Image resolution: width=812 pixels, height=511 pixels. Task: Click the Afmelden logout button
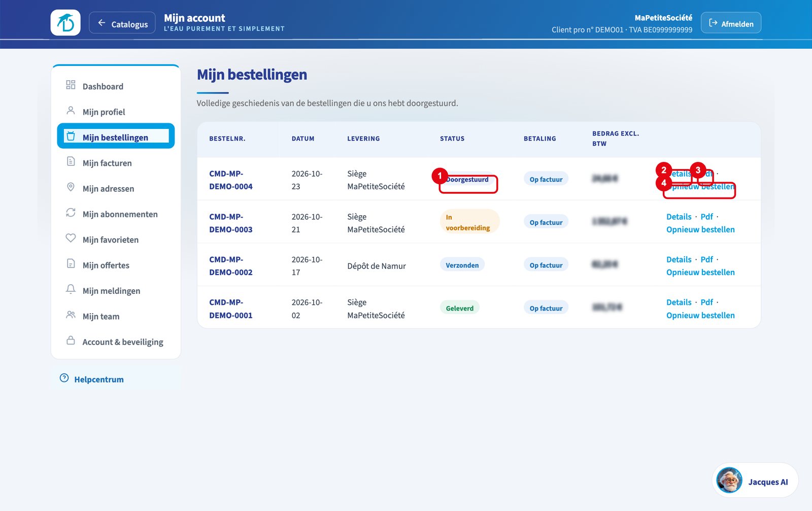[x=731, y=23]
